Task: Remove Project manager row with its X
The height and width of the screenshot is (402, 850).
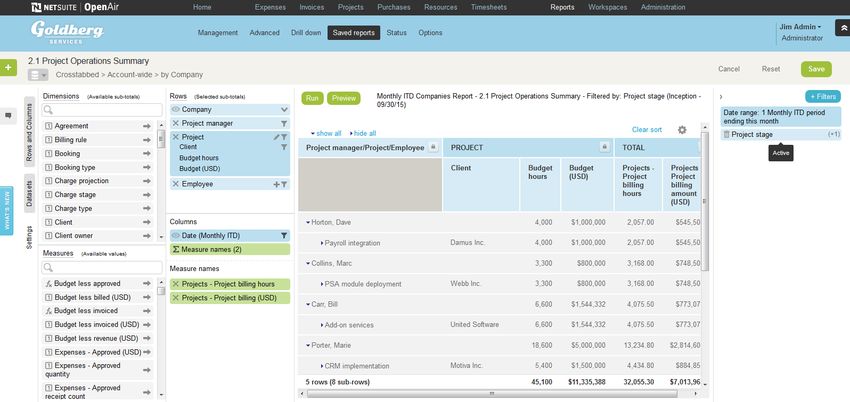Action: tap(175, 124)
